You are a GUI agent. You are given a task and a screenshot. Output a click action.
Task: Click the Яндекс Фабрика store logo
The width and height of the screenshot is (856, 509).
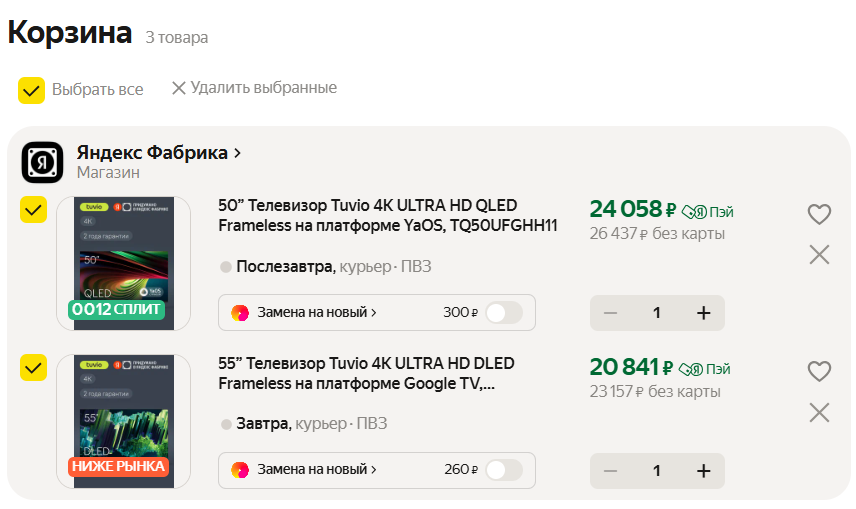coord(43,161)
